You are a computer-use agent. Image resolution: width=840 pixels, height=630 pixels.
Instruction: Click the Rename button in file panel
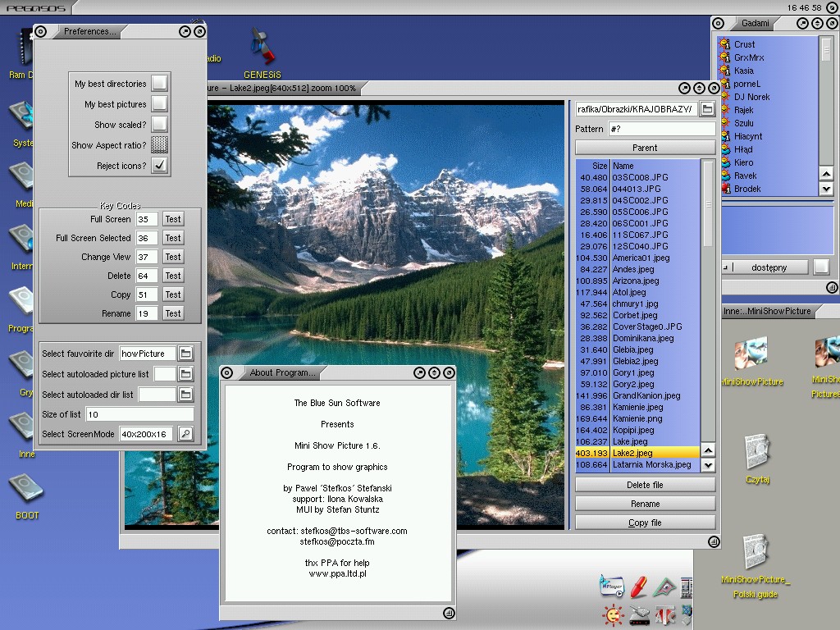(645, 504)
